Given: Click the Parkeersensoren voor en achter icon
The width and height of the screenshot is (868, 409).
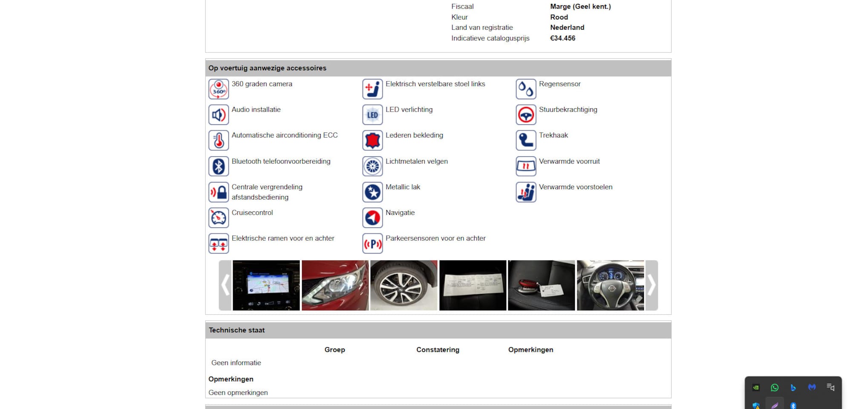Looking at the screenshot, I should click(372, 244).
